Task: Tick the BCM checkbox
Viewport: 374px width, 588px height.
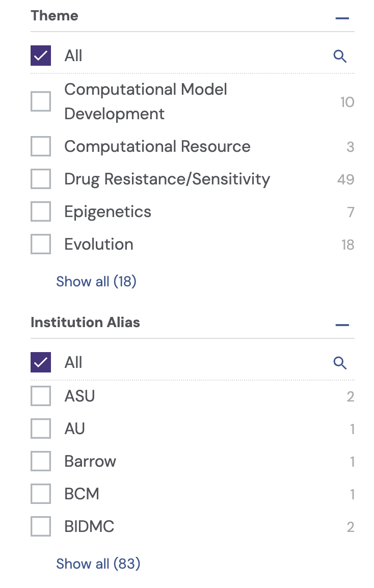Action: pos(41,494)
